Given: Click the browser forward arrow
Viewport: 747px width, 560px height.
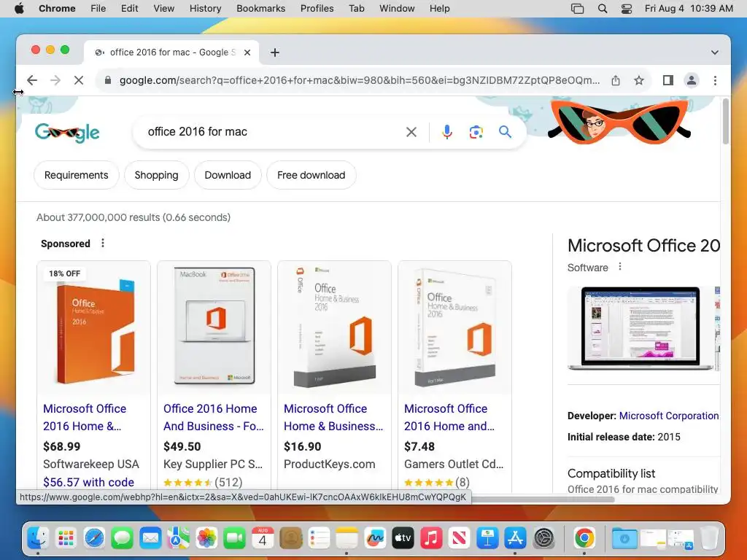Looking at the screenshot, I should pos(55,80).
